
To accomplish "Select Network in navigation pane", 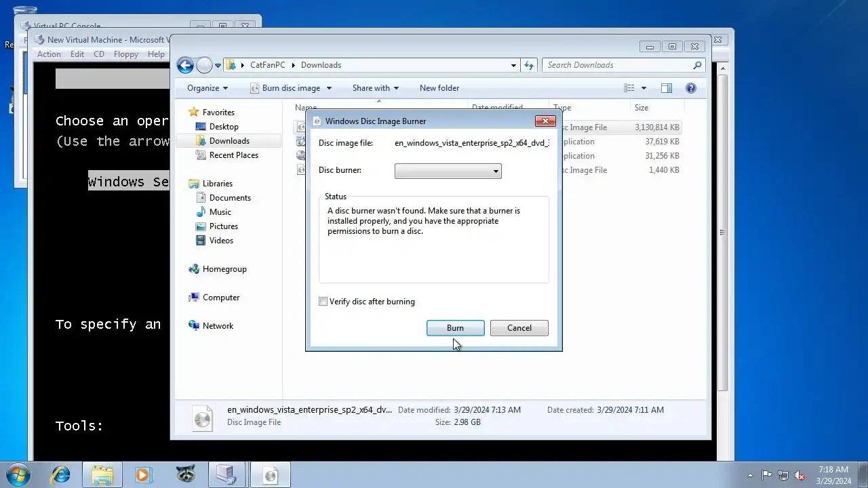I will [x=218, y=326].
